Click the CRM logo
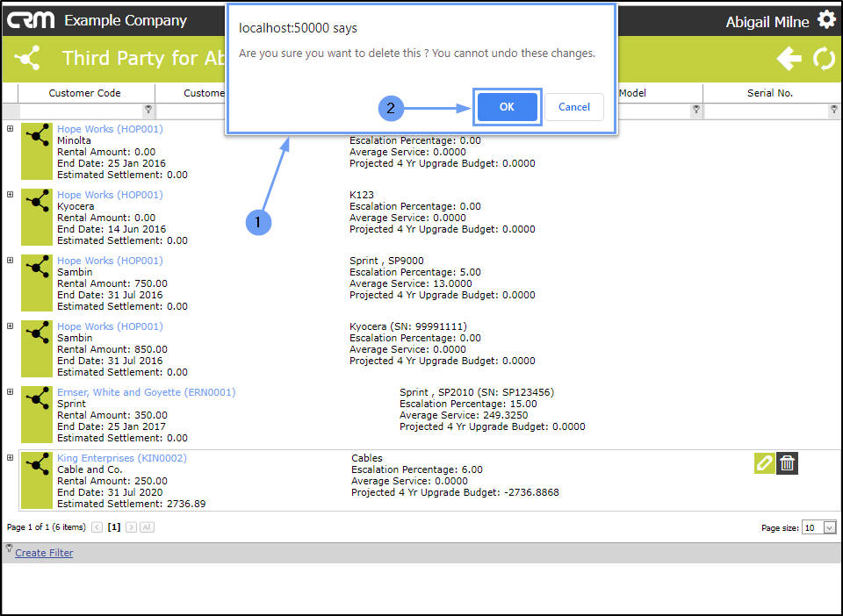This screenshot has height=616, width=843. click(x=31, y=20)
